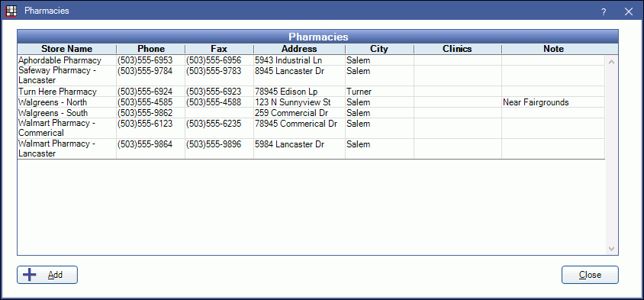644x300 pixels.
Task: Click address 123 N Sunnyview St
Action: pos(293,102)
